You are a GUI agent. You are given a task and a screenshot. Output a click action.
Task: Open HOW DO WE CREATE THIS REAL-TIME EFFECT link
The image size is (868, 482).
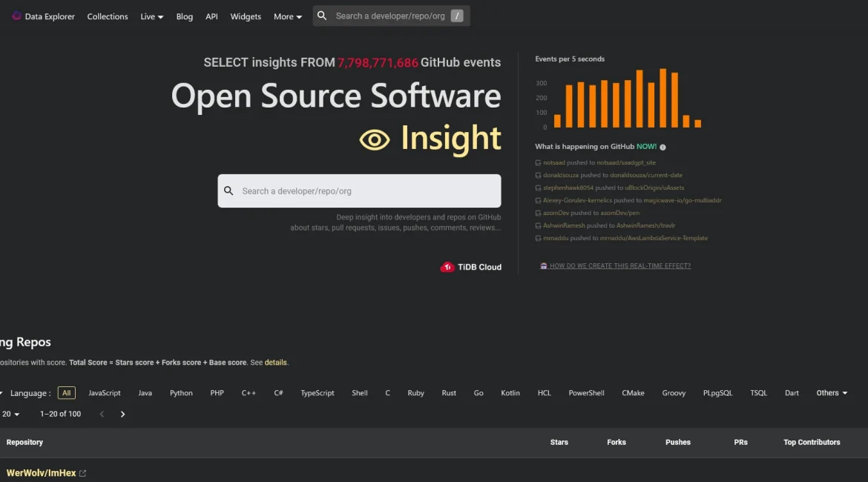coord(620,265)
